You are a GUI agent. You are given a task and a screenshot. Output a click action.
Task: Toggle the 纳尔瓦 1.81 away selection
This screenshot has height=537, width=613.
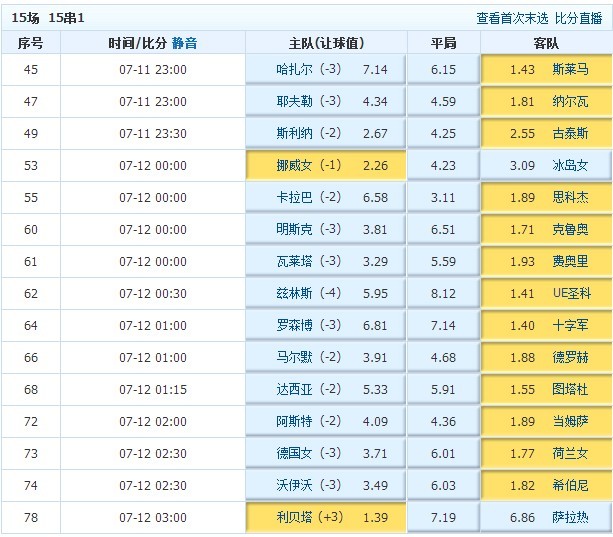546,102
